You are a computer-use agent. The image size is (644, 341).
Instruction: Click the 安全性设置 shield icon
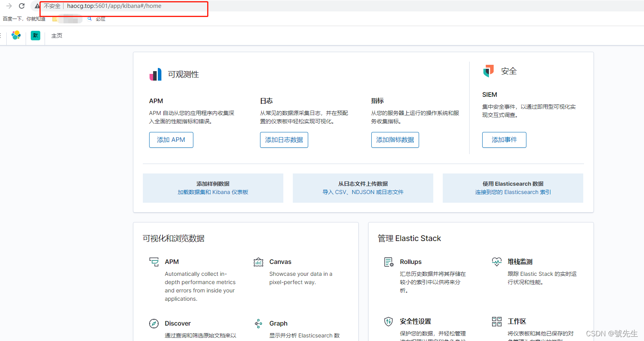click(389, 321)
